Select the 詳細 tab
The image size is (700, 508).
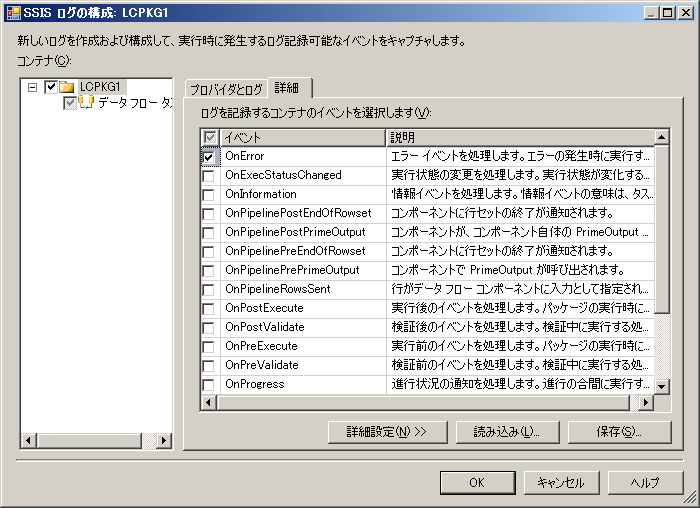tap(289, 87)
